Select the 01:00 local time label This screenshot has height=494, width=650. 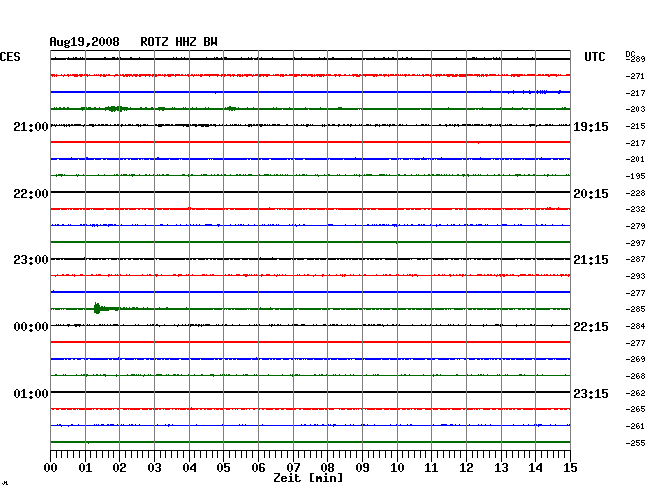[x=31, y=393]
